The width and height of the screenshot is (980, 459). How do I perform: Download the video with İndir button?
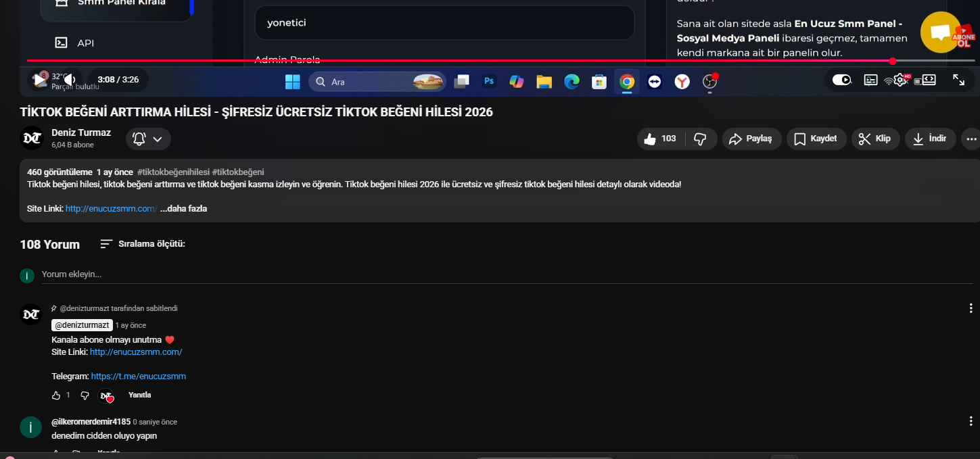[931, 139]
